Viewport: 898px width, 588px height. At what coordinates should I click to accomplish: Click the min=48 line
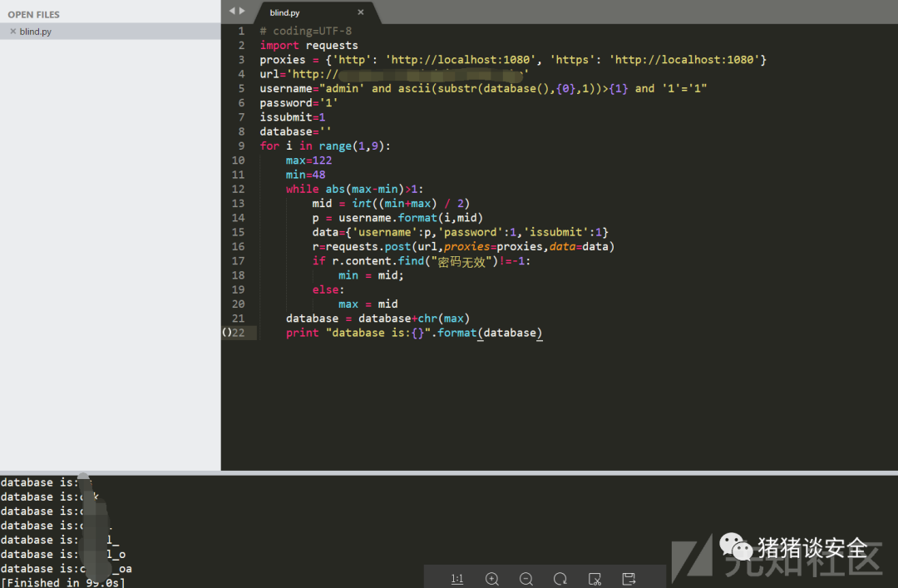coord(305,175)
